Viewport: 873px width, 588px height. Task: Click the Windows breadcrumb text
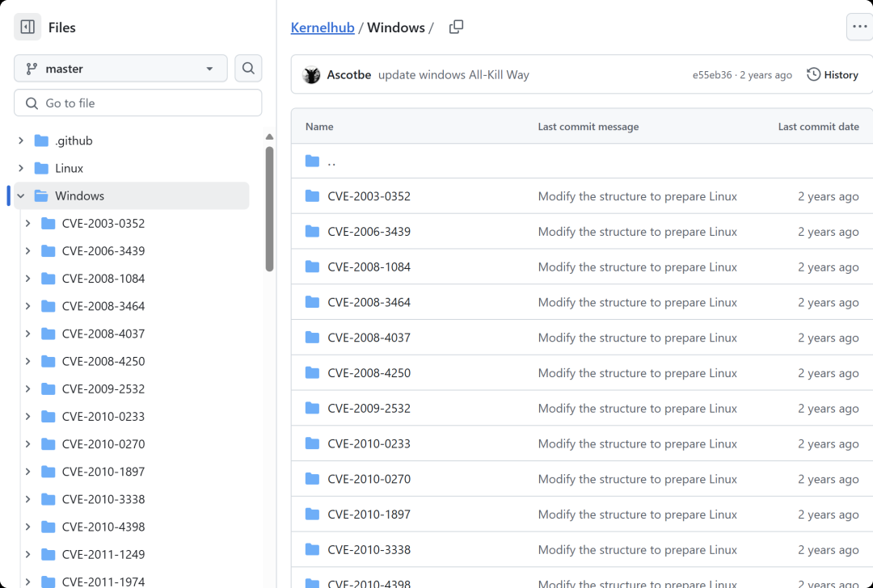pyautogui.click(x=396, y=27)
